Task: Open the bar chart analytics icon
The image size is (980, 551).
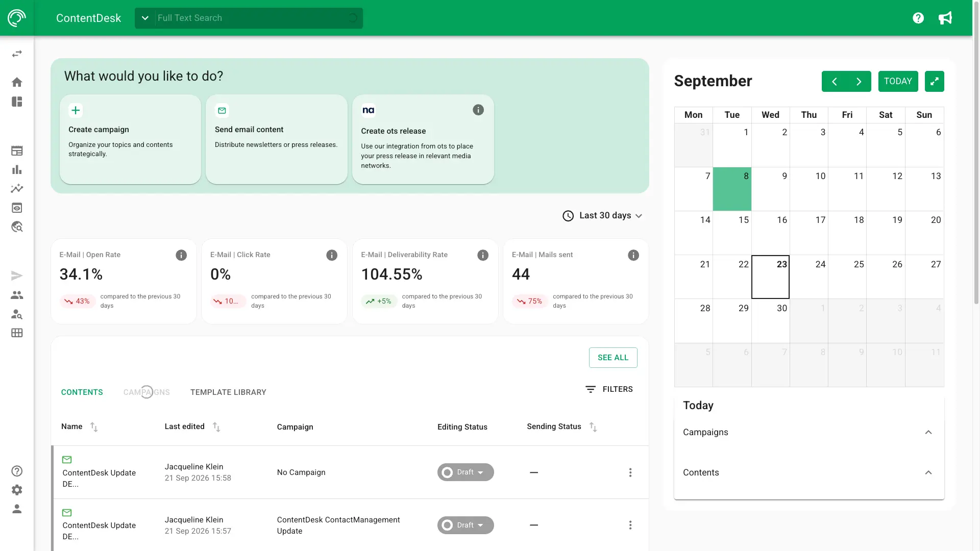Action: click(17, 169)
